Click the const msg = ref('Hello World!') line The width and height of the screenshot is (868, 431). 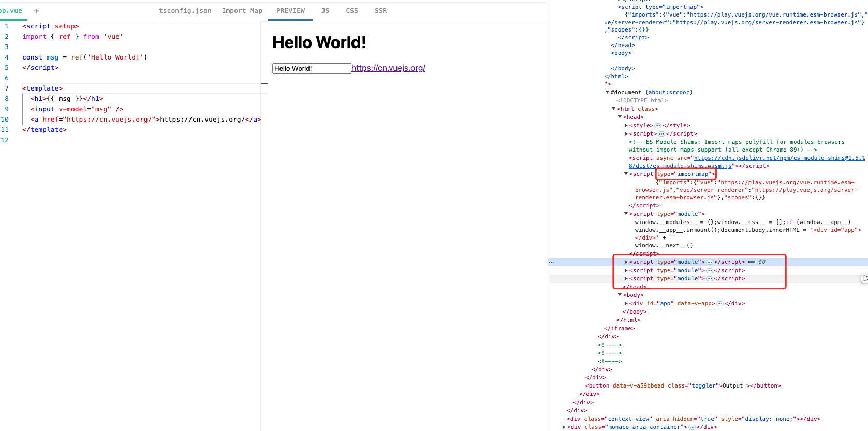point(85,57)
